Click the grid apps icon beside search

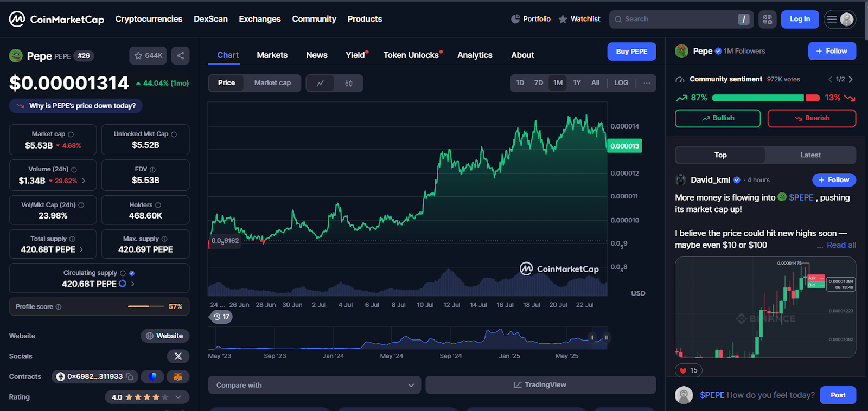tap(767, 19)
